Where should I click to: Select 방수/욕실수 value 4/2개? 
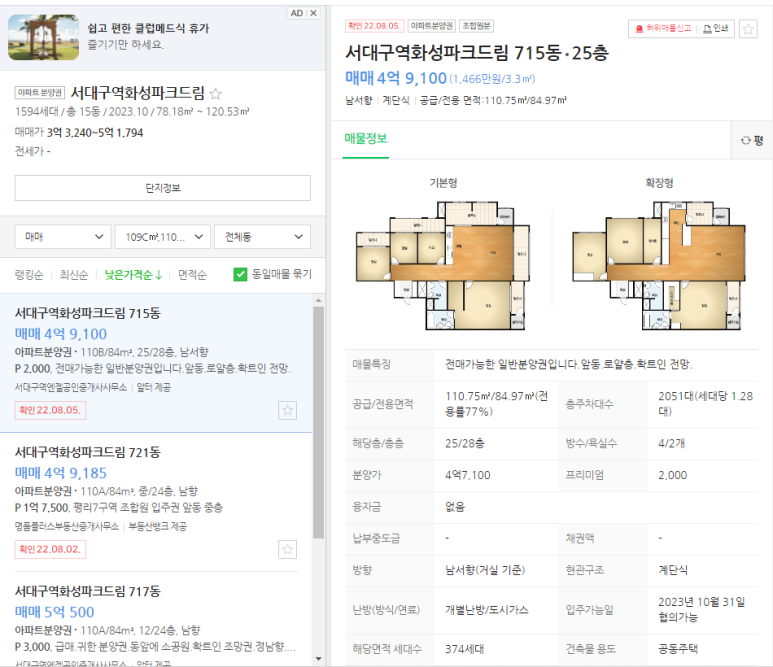pyautogui.click(x=671, y=443)
